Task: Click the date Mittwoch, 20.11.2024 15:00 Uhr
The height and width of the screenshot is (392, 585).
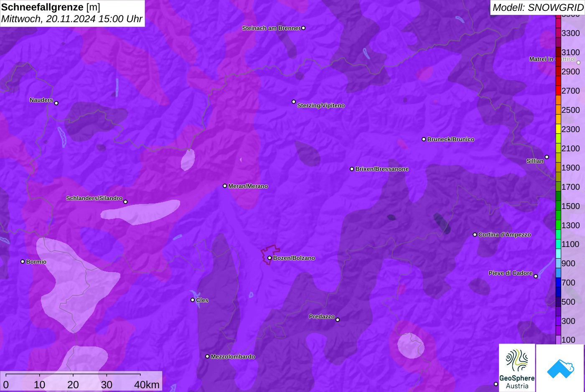Action: (72, 19)
